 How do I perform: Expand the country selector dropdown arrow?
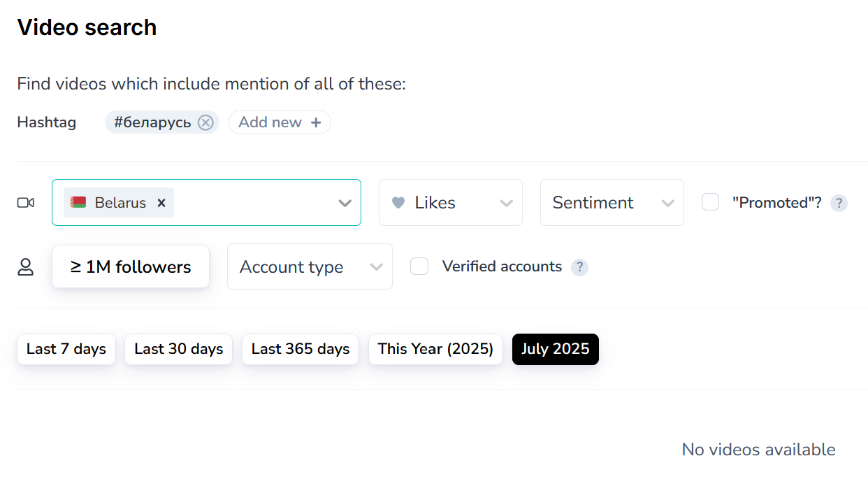pos(345,203)
